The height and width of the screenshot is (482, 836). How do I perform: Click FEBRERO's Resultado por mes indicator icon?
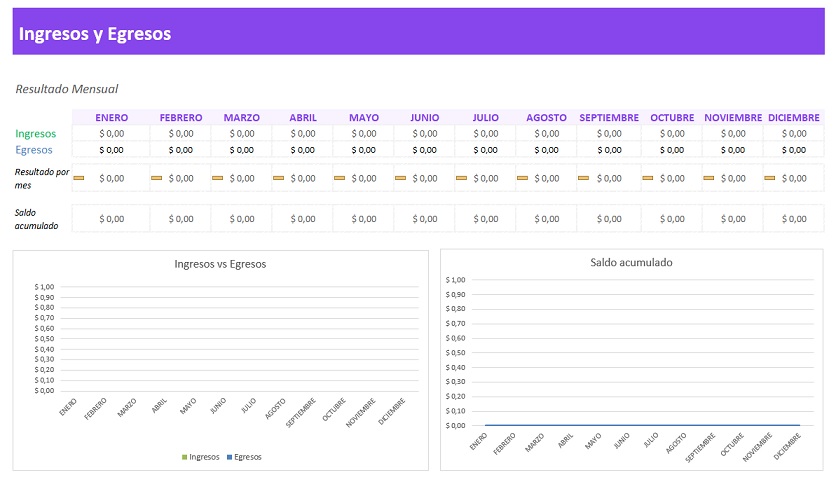click(x=156, y=178)
